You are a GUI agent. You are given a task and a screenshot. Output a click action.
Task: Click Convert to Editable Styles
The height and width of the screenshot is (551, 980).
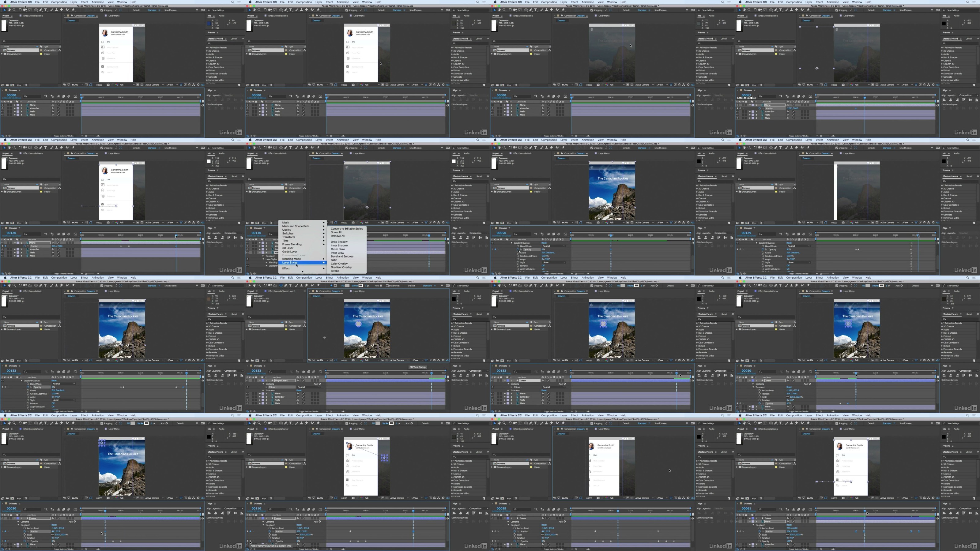point(347,229)
